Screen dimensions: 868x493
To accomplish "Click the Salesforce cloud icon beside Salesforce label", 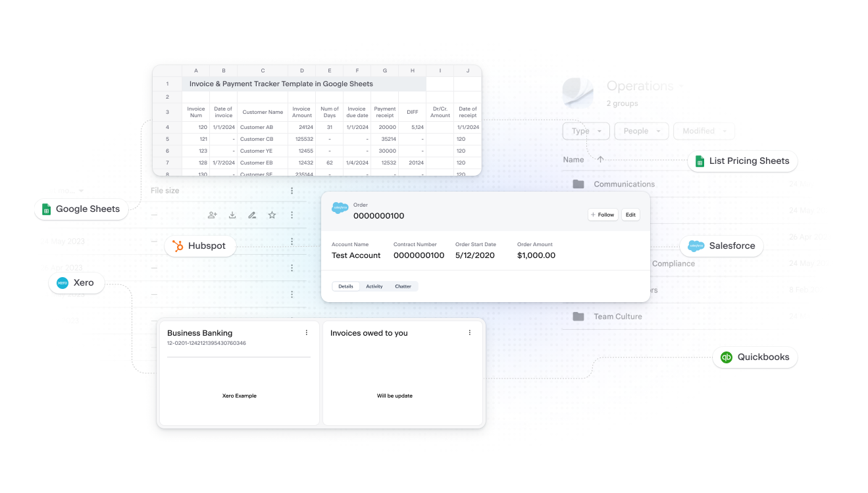I will point(696,246).
